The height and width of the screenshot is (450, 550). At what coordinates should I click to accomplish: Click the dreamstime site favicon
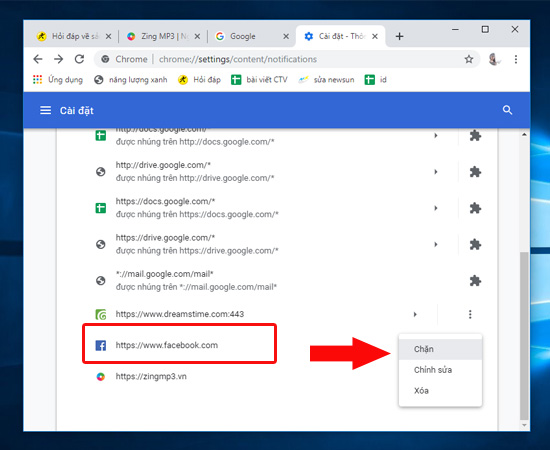(x=101, y=314)
